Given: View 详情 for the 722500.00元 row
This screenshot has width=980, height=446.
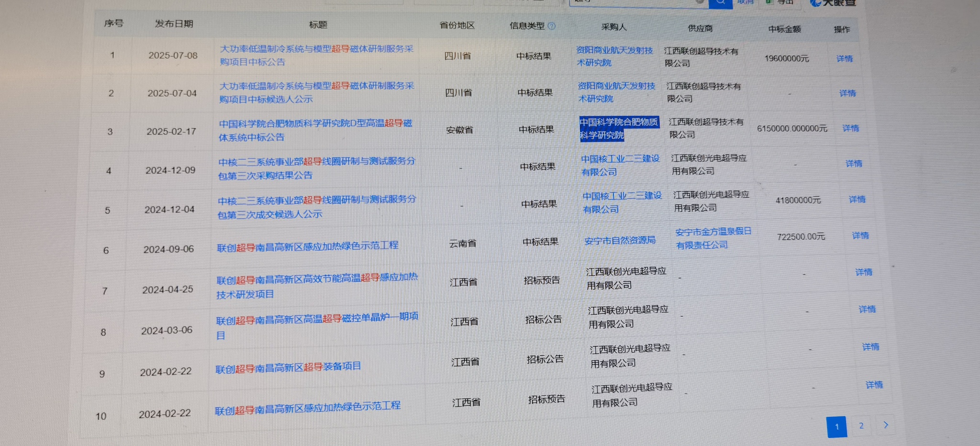Looking at the screenshot, I should click(x=860, y=235).
